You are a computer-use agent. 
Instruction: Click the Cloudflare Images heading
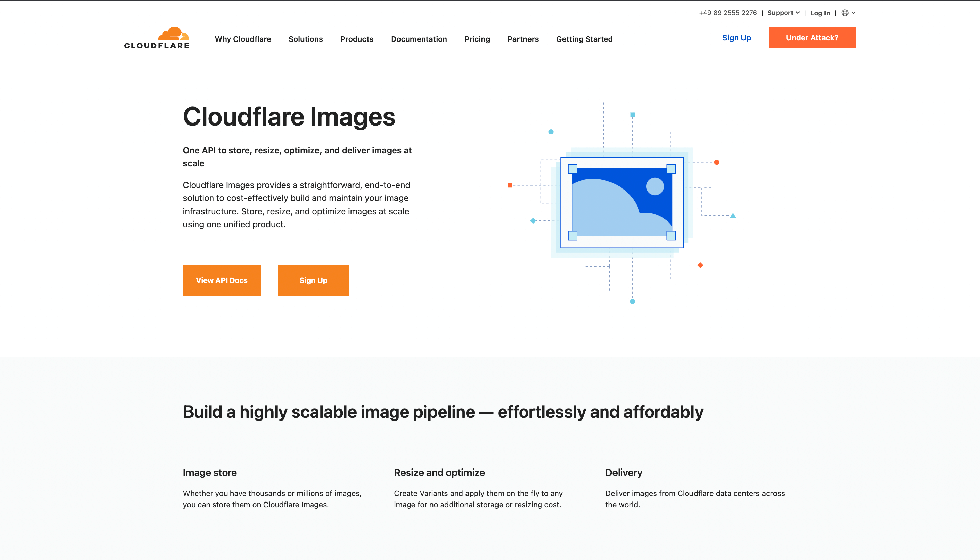(x=289, y=117)
